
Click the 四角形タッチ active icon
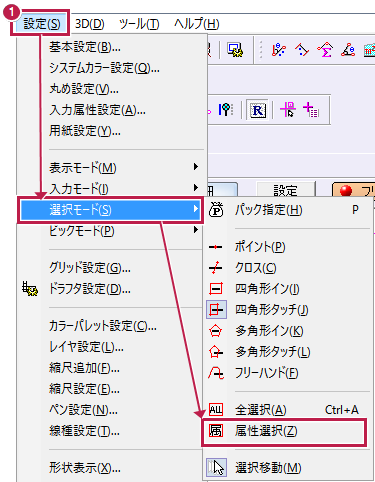coord(216,310)
